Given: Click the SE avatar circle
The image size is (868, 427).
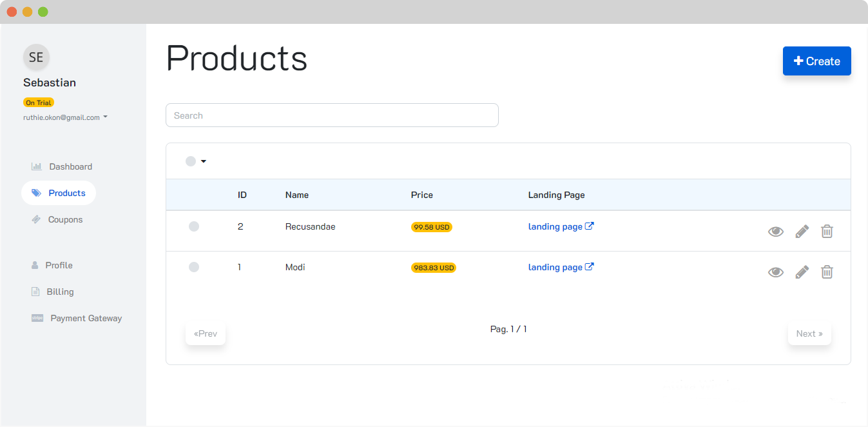Looking at the screenshot, I should pos(36,57).
